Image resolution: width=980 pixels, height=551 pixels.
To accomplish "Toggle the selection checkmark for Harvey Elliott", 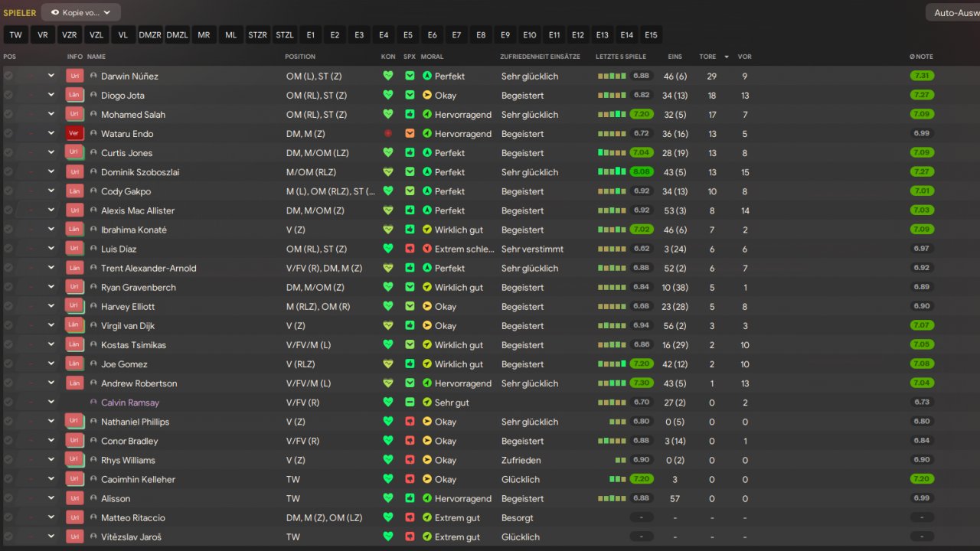I will tap(8, 306).
